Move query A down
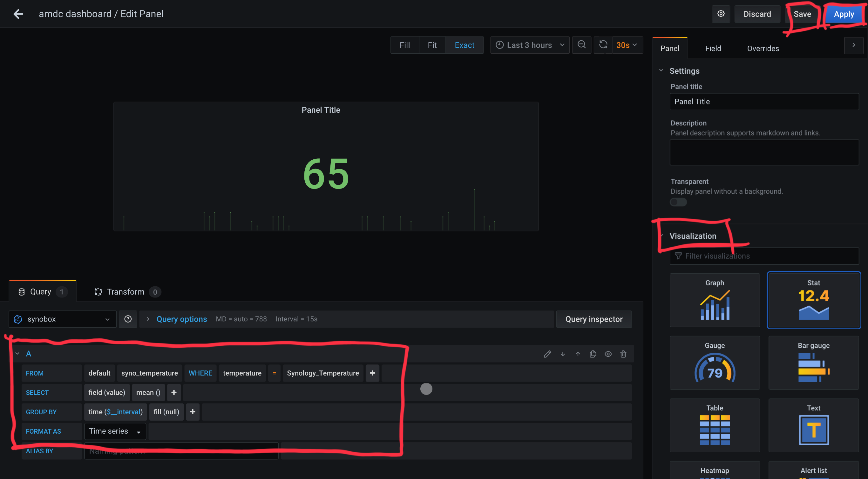Viewport: 868px width, 479px height. click(563, 354)
